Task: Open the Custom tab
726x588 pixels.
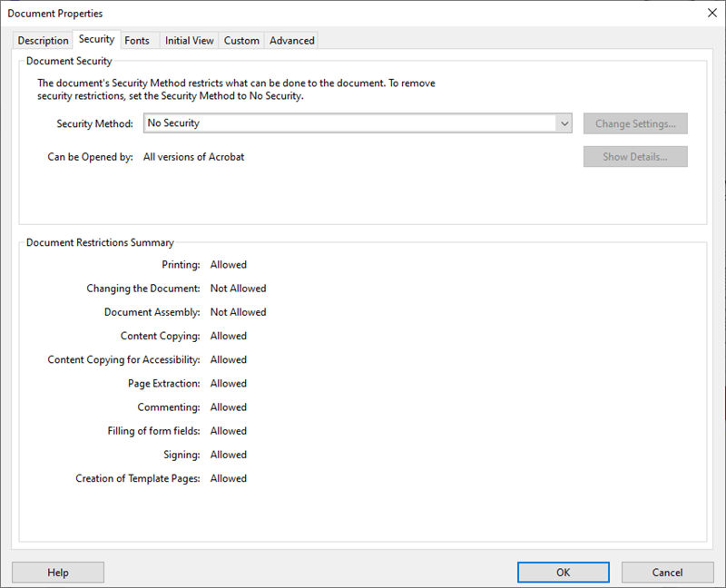Action: coord(241,40)
